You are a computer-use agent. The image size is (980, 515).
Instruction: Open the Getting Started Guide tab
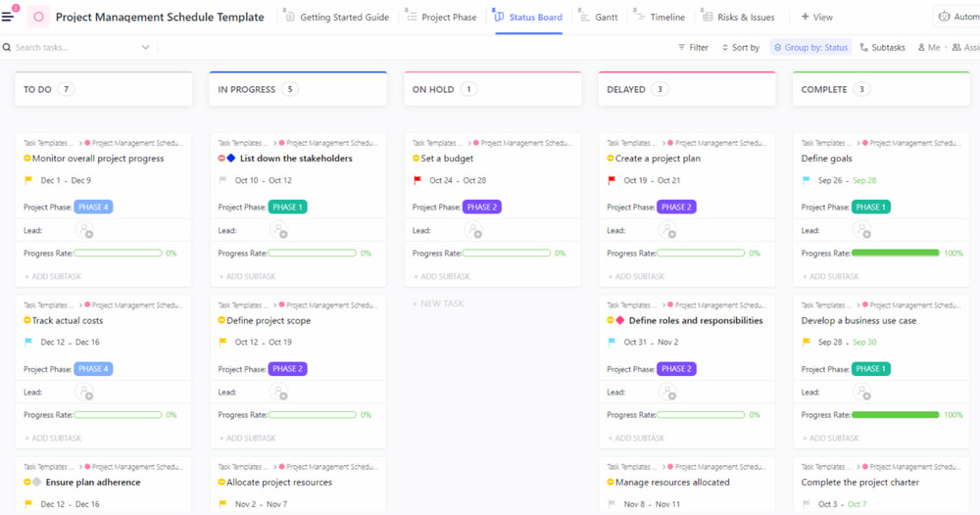337,17
